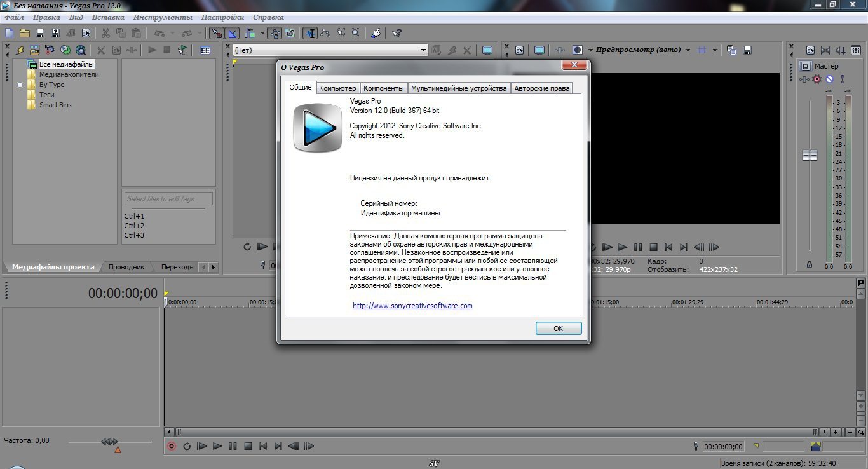Open the (Нет) preset dropdown
The height and width of the screenshot is (469, 868).
424,50
